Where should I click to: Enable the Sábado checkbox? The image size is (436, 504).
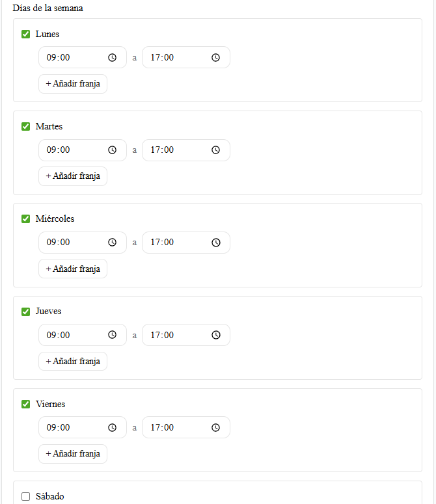26,496
